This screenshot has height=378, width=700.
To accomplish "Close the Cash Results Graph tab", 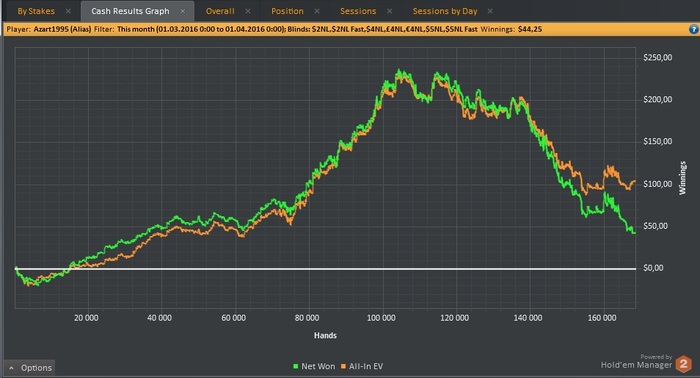I will coord(183,11).
